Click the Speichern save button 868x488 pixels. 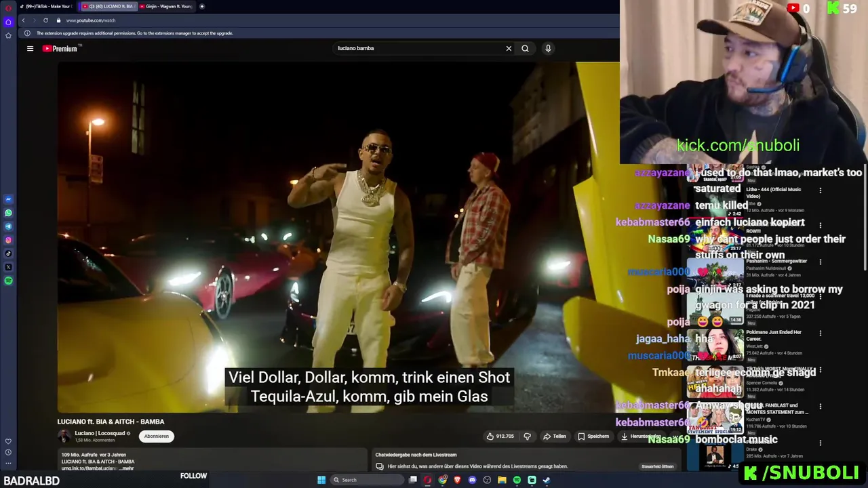point(593,436)
